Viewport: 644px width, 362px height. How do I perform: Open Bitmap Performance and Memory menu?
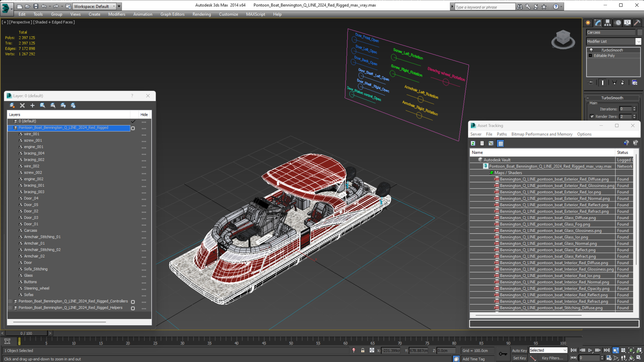coord(542,134)
